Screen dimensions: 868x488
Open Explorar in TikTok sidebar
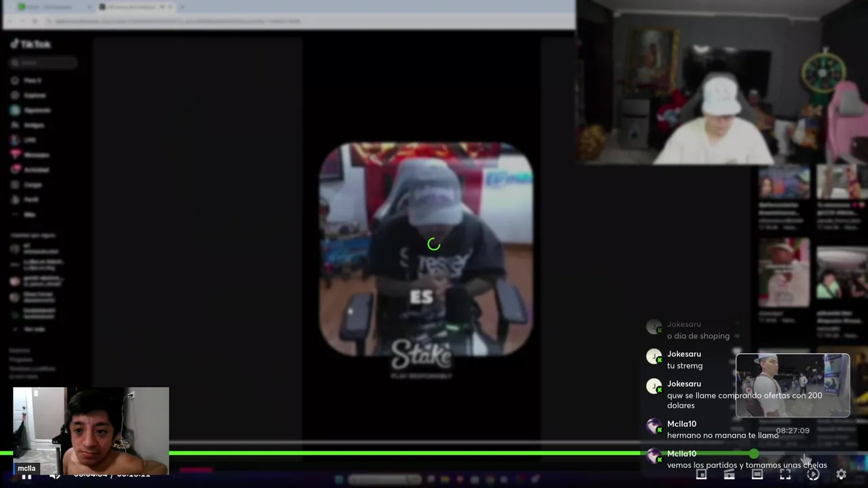28,95
